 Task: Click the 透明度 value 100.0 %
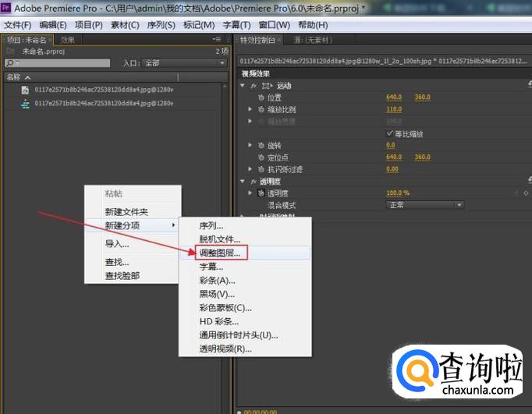coord(398,193)
